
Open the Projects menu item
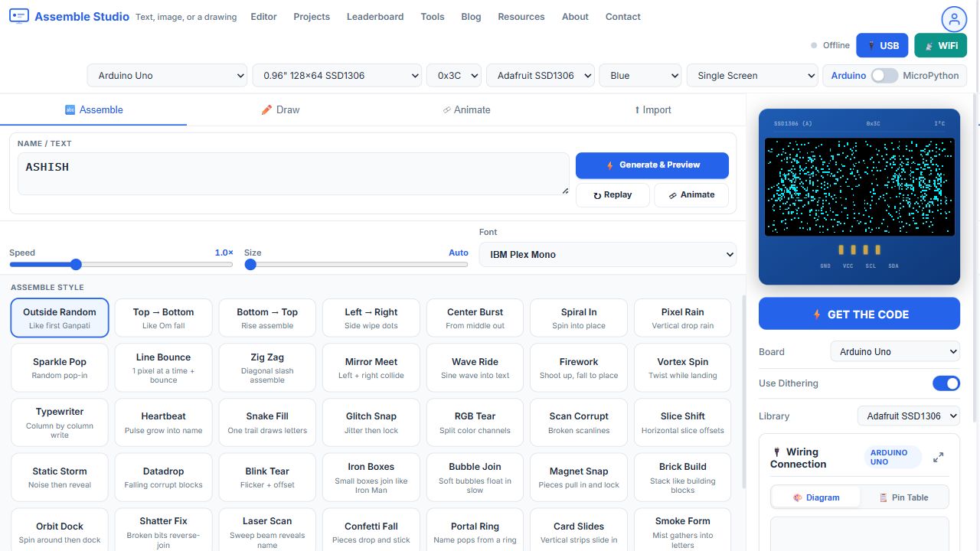tap(312, 17)
